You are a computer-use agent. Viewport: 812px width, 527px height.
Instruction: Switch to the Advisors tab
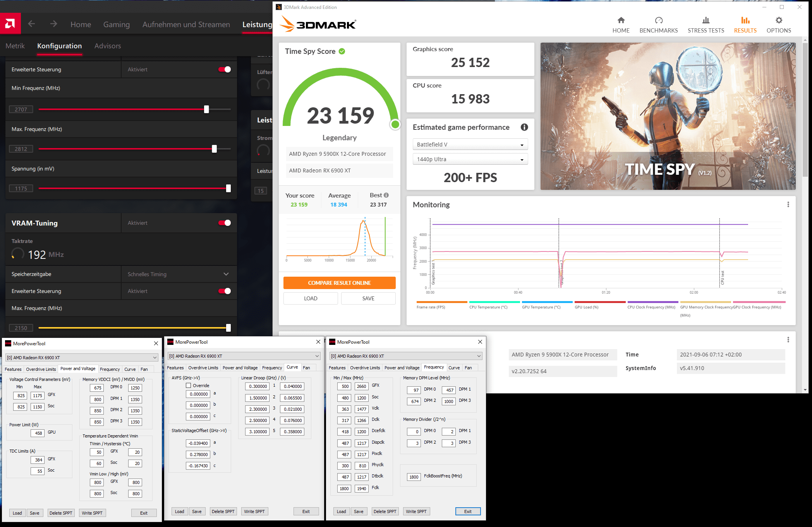point(108,46)
